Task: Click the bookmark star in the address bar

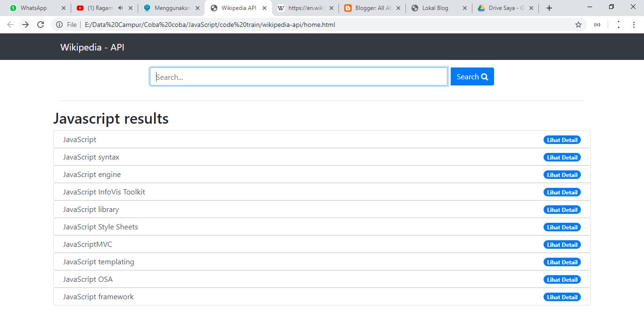Action: [x=578, y=25]
